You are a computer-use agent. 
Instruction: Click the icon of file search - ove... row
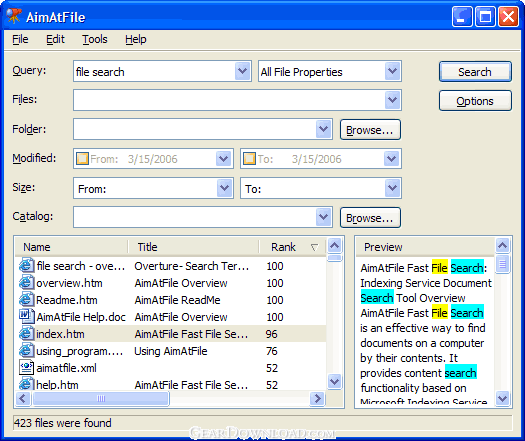tap(26, 266)
